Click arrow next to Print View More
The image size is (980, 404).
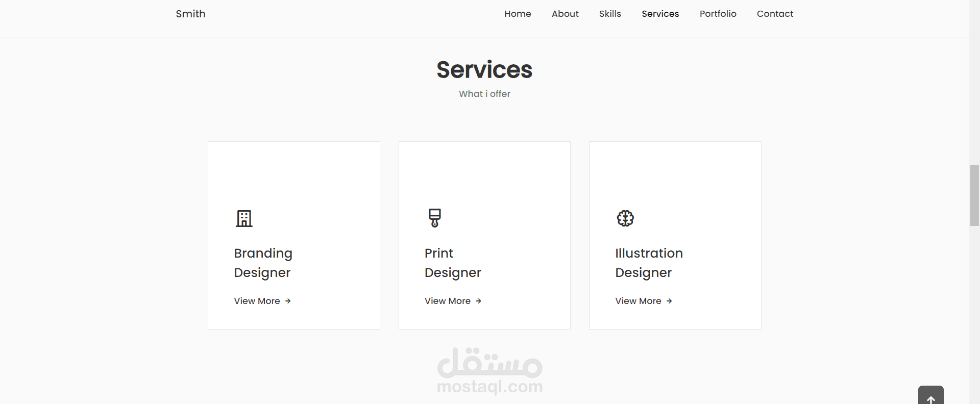pos(478,301)
